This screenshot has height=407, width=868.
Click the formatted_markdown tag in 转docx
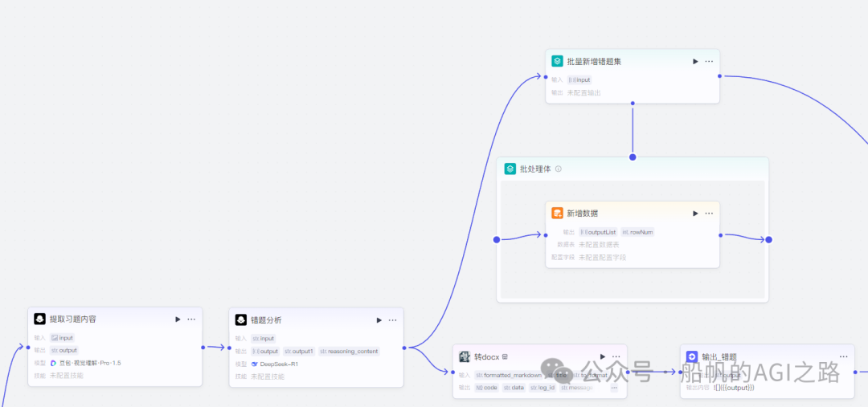pos(509,375)
